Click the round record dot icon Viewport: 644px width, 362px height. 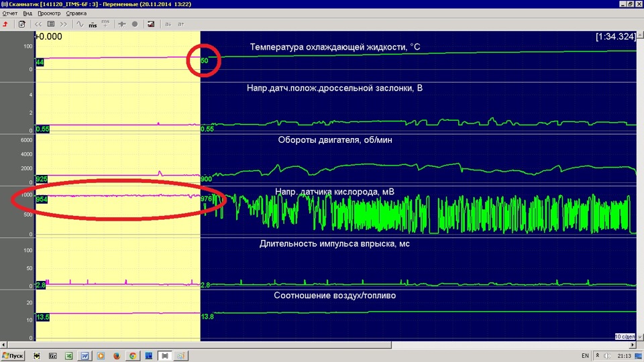click(135, 24)
